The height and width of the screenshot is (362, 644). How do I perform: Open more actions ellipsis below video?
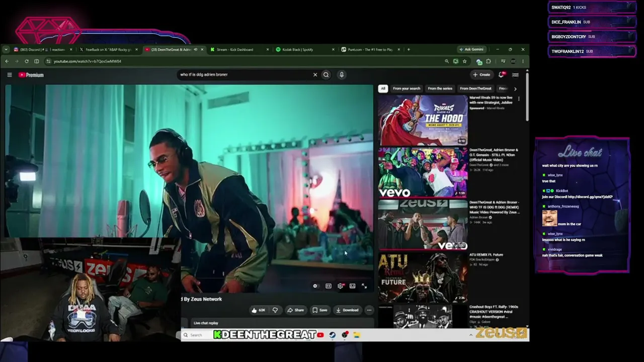[369, 310]
